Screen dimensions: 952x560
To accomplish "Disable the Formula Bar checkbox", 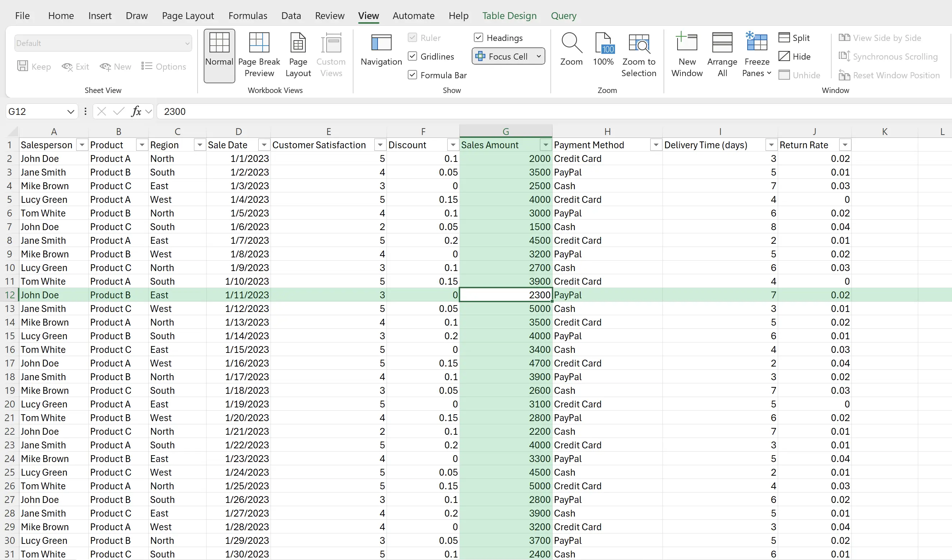I will [412, 75].
